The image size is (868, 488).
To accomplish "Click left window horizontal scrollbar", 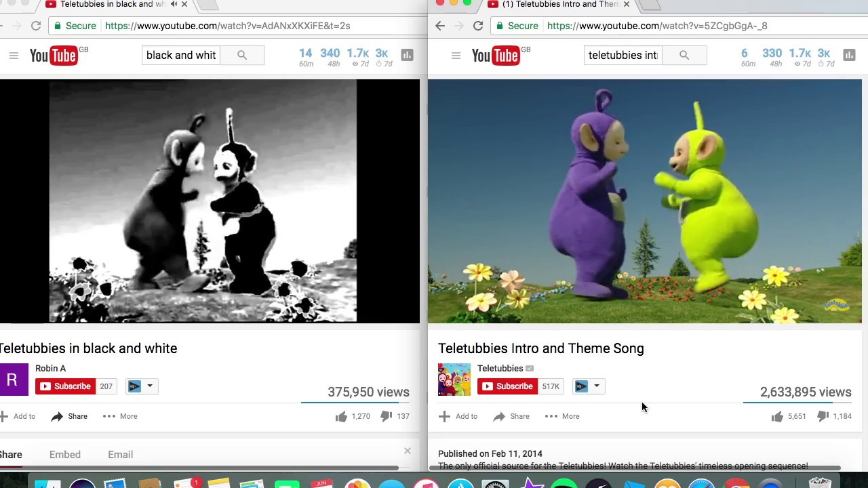I will click(199, 468).
